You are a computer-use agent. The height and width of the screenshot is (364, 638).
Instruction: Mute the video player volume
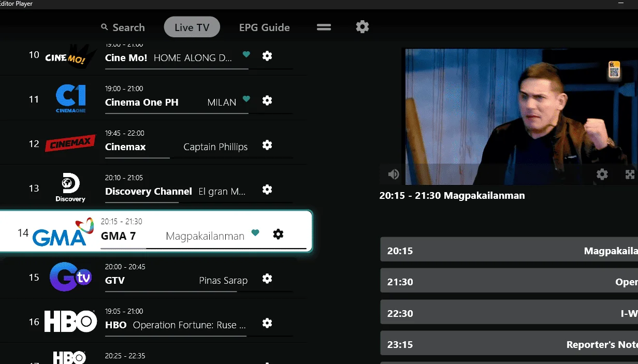(x=394, y=174)
